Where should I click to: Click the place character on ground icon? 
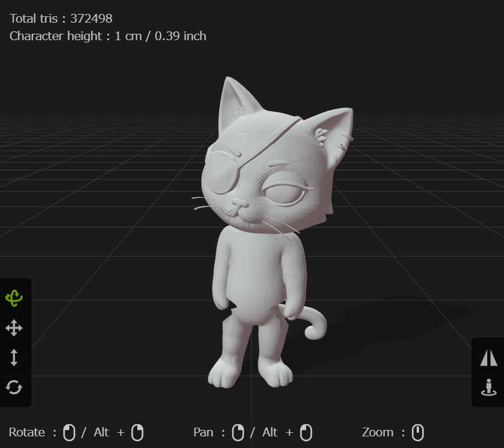pos(488,386)
